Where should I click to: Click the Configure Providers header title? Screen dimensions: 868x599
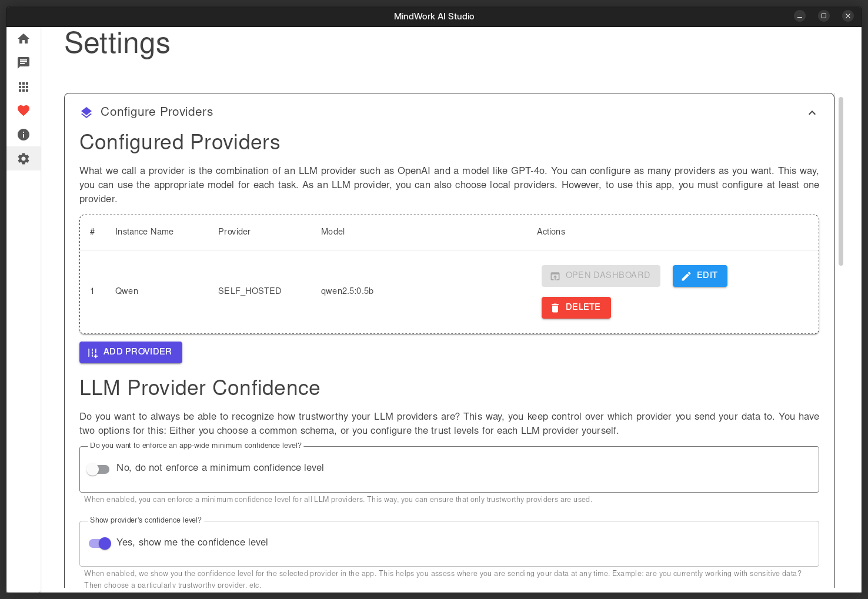[x=156, y=112]
